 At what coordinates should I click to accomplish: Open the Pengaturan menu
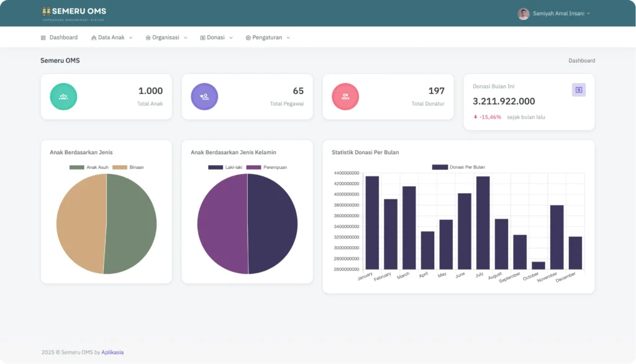coord(268,38)
